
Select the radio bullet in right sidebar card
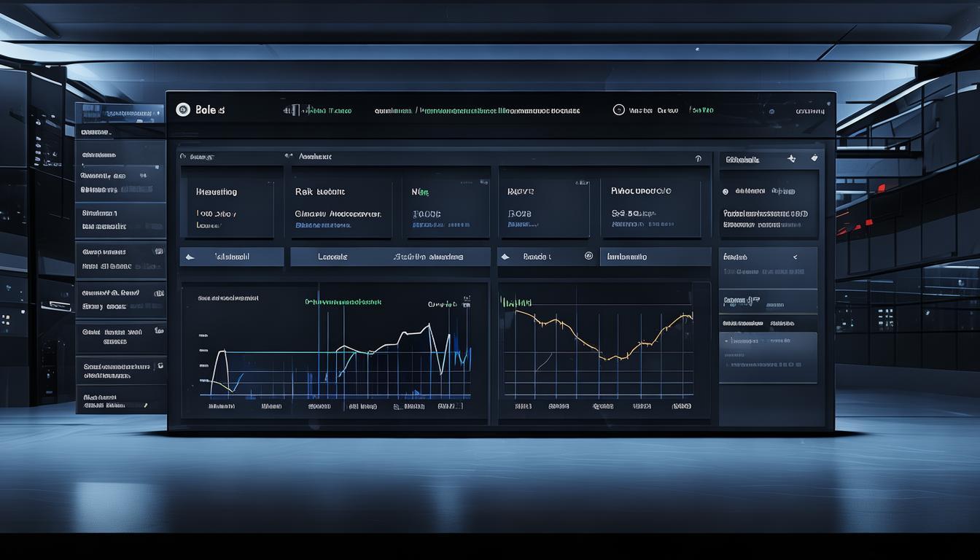coord(726,192)
